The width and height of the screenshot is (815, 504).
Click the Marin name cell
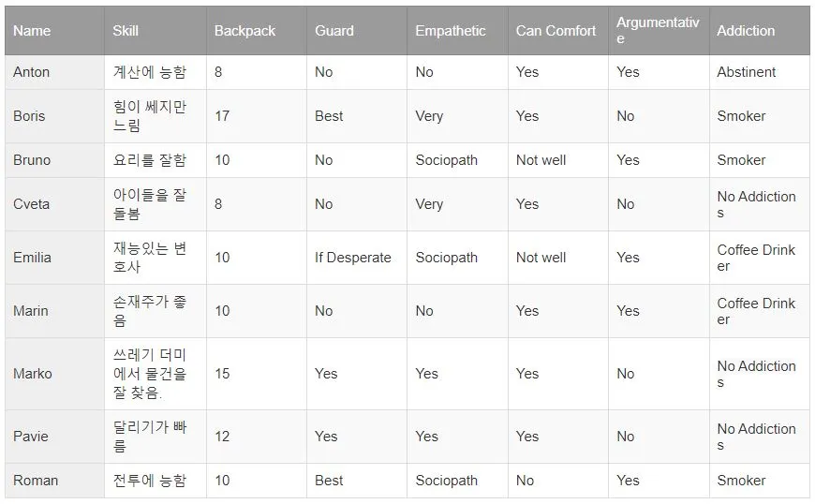(31, 311)
